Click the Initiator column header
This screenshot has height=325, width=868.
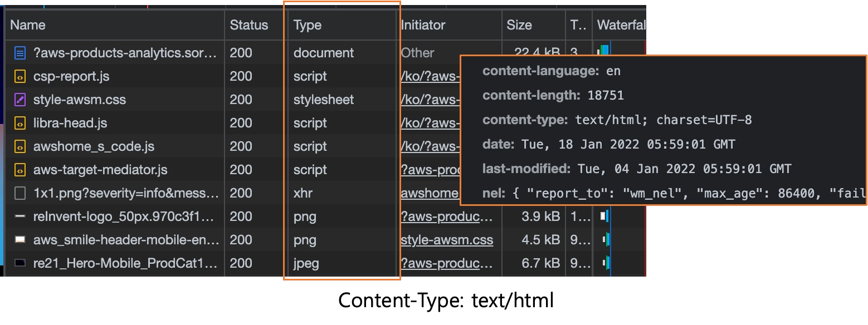coord(423,25)
